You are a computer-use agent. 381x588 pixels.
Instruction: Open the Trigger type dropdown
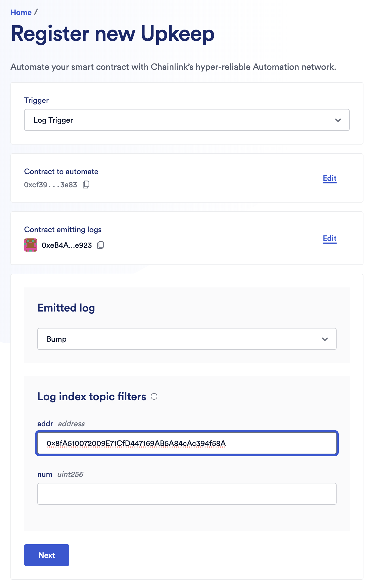click(186, 120)
